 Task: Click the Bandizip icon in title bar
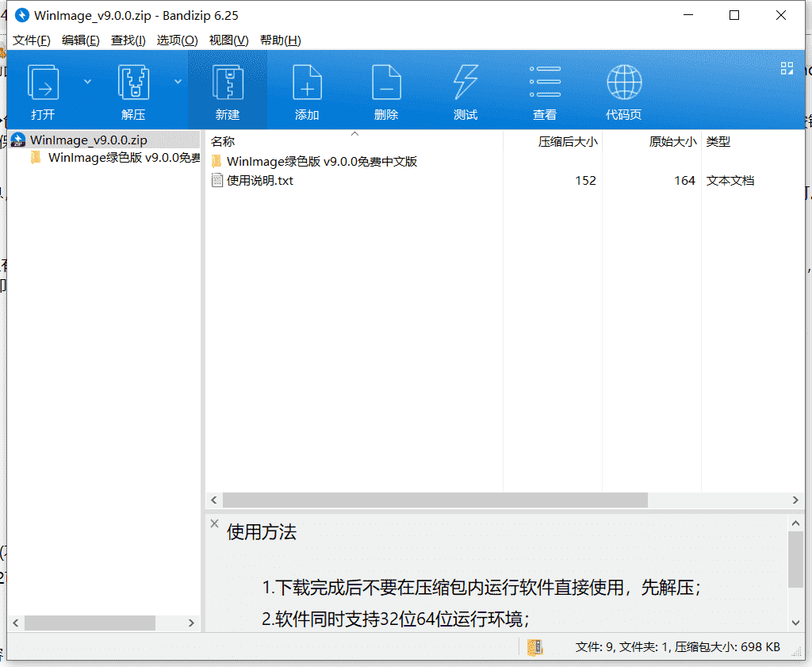tap(22, 16)
